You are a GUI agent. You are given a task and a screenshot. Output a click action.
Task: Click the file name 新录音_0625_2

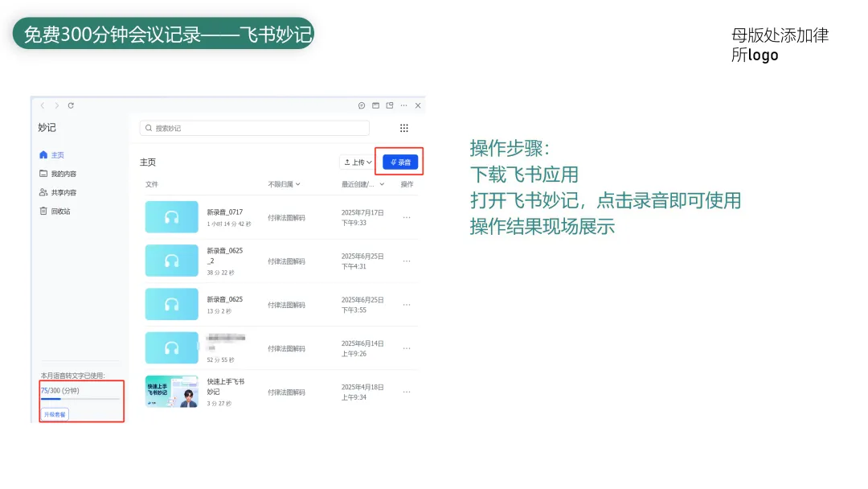[225, 255]
